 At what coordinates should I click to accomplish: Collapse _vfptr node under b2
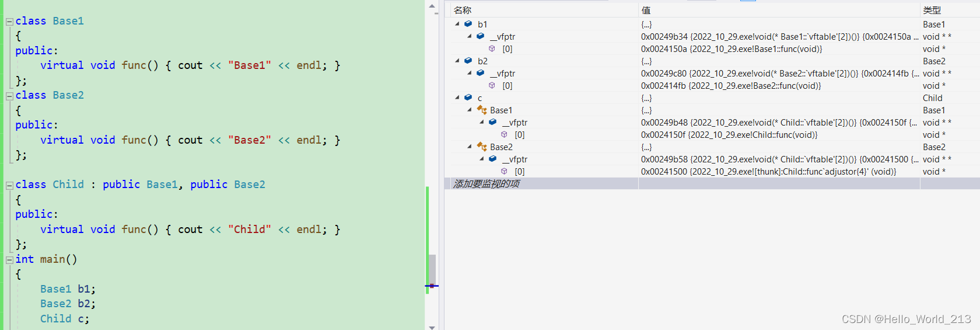470,73
